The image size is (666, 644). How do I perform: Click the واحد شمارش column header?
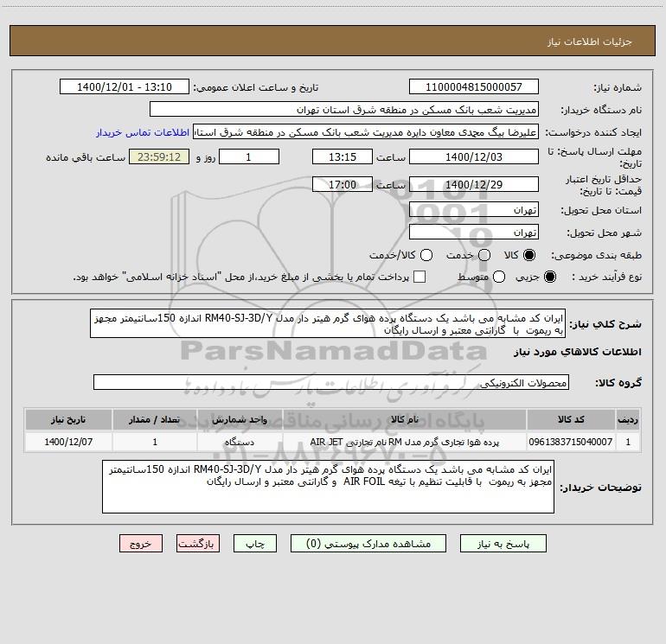click(240, 419)
